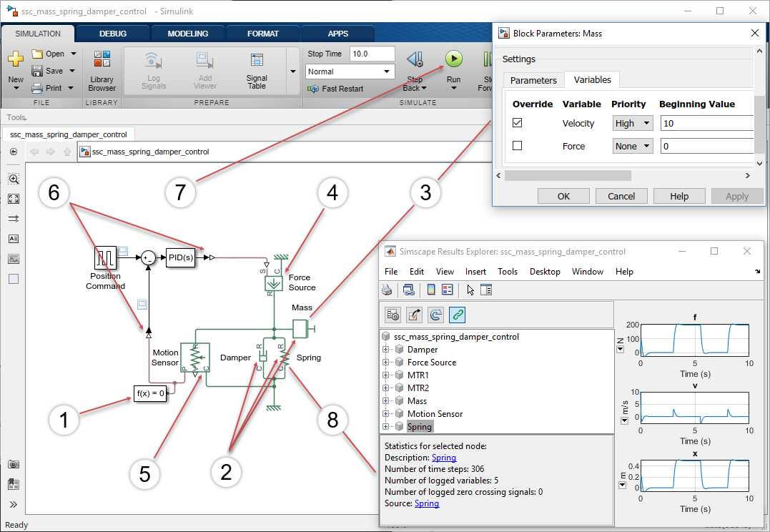Expand the Mass node in the tree
This screenshot has width=770, height=532.
[385, 401]
